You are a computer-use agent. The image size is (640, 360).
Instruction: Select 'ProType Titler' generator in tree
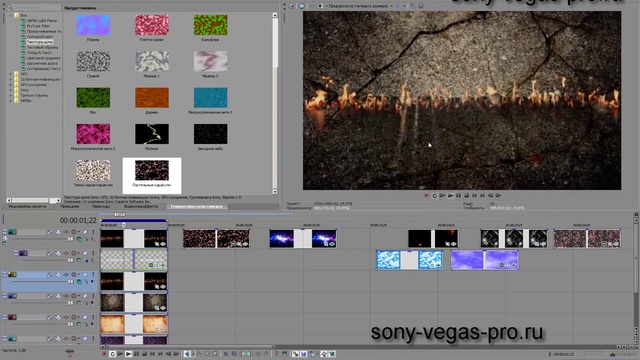coord(38,26)
